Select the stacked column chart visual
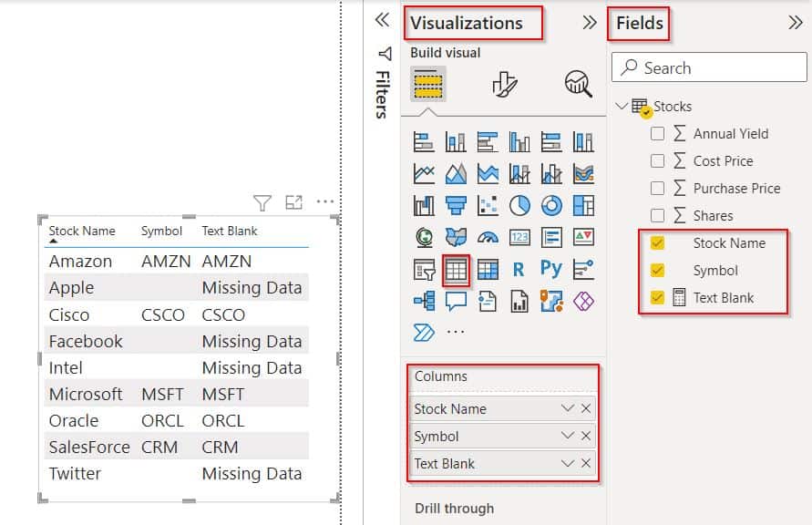 point(456,141)
